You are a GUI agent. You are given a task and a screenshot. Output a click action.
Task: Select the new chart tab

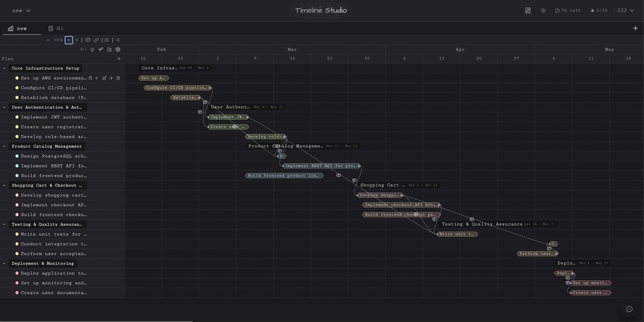(22, 28)
